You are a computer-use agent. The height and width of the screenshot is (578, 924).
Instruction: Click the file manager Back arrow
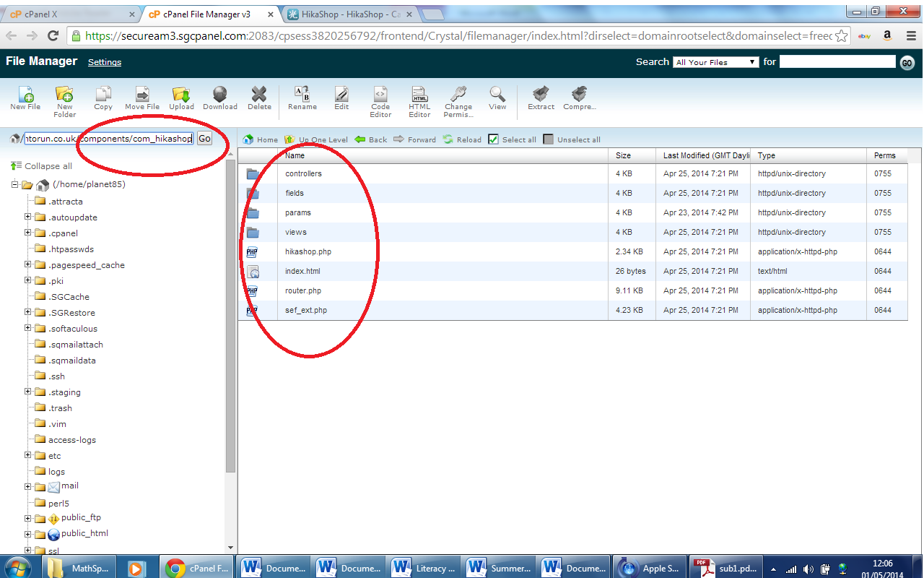pos(371,139)
